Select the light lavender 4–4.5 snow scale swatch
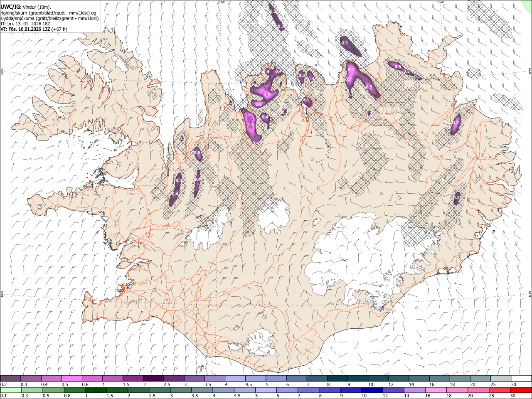532x399 pixels. pos(235,379)
